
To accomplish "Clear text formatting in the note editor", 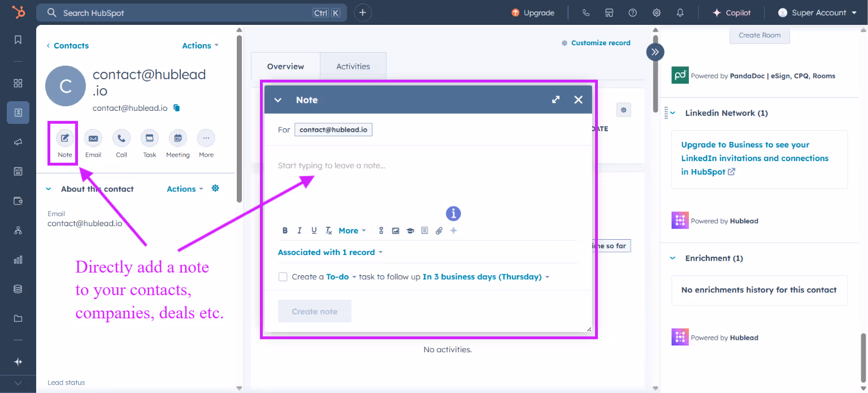I will point(329,230).
